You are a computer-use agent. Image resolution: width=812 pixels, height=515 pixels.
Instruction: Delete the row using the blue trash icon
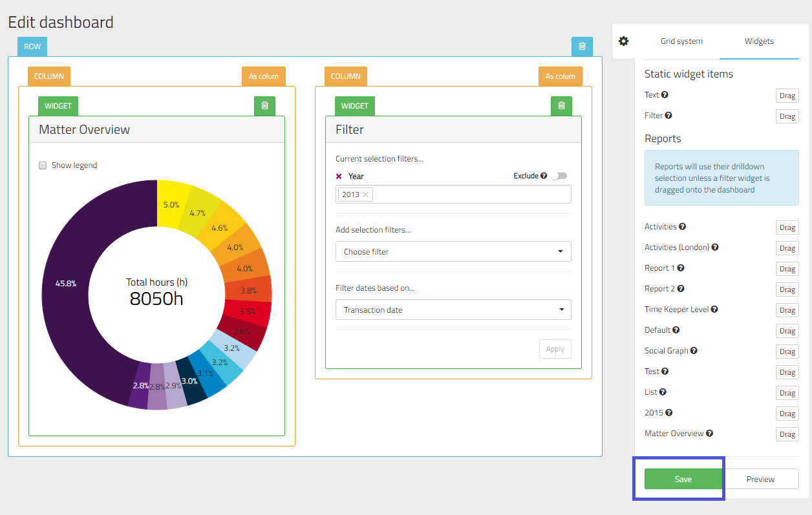click(581, 46)
